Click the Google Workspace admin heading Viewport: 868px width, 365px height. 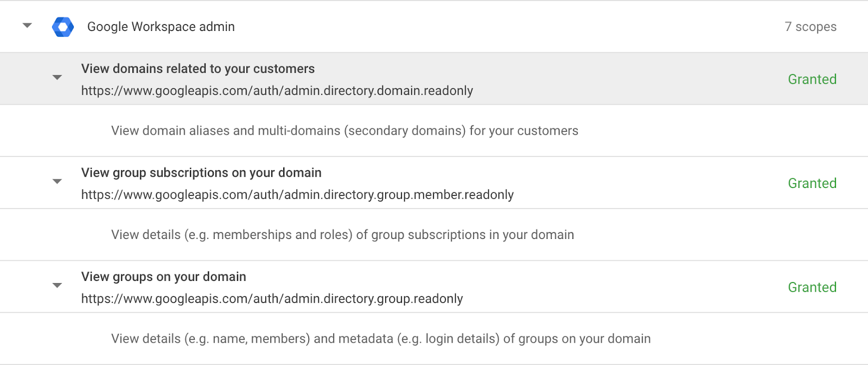161,27
